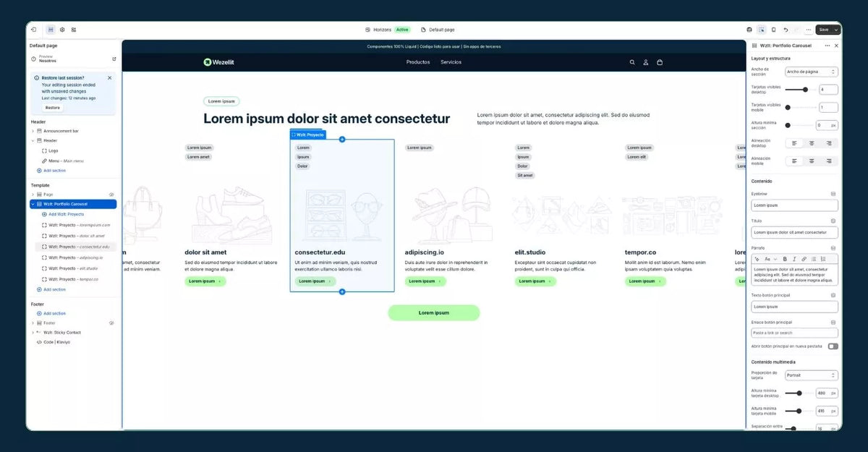Set Alineación mobile to right
Viewport: 868px width, 452px height.
(829, 161)
